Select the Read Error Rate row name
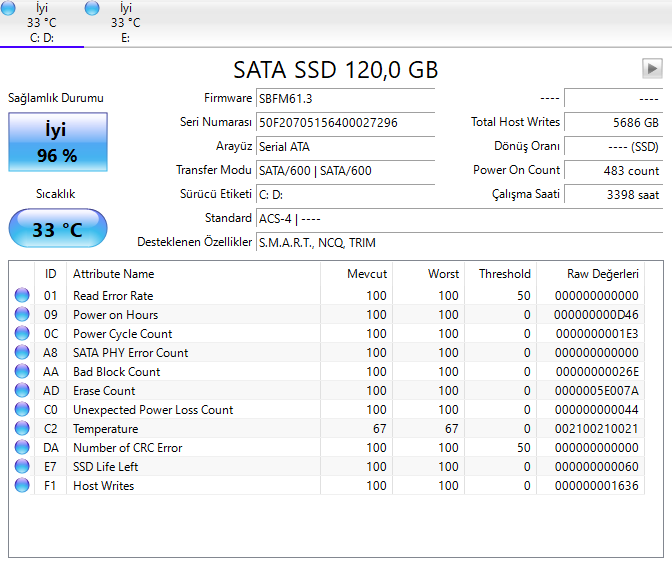This screenshot has height=566, width=672. (x=113, y=296)
